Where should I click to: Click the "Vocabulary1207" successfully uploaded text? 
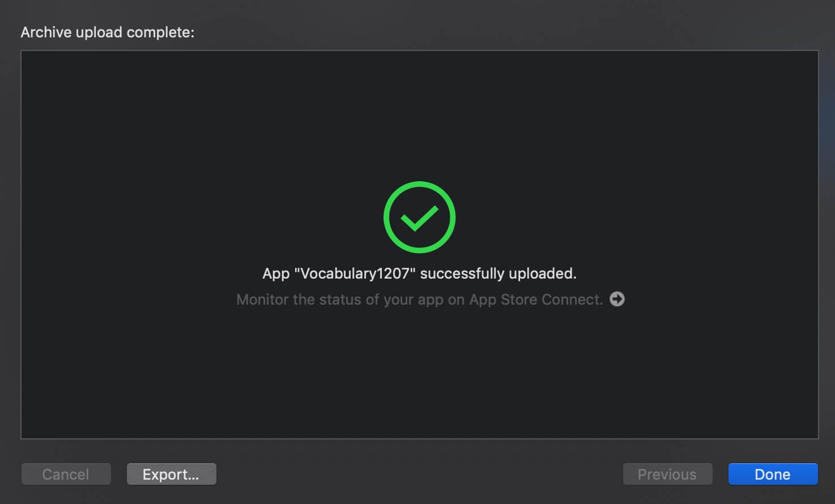click(419, 274)
